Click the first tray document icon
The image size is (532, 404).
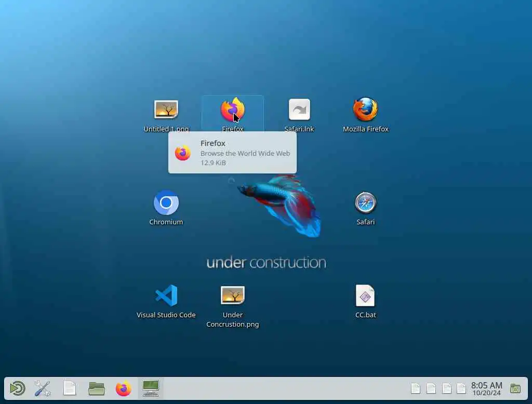click(x=416, y=388)
